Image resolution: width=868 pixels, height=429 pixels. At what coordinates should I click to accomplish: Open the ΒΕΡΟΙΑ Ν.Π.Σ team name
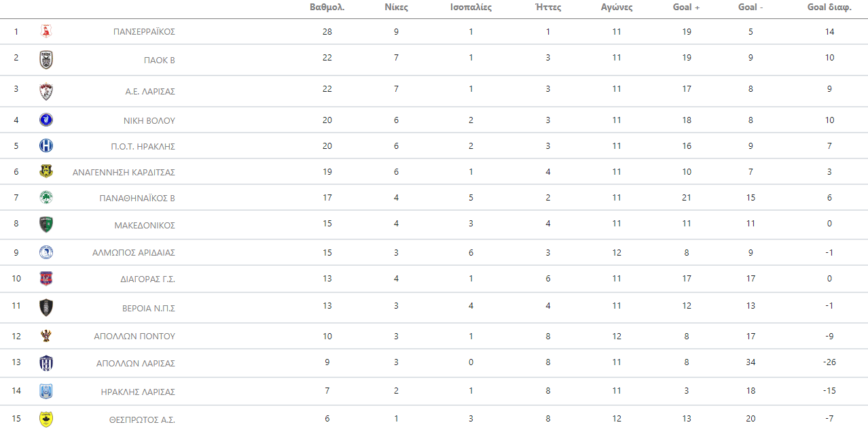[149, 308]
